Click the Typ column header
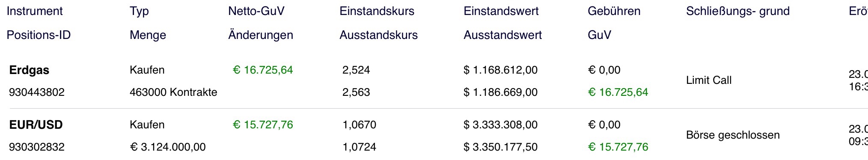The width and height of the screenshot is (868, 160). tap(139, 12)
